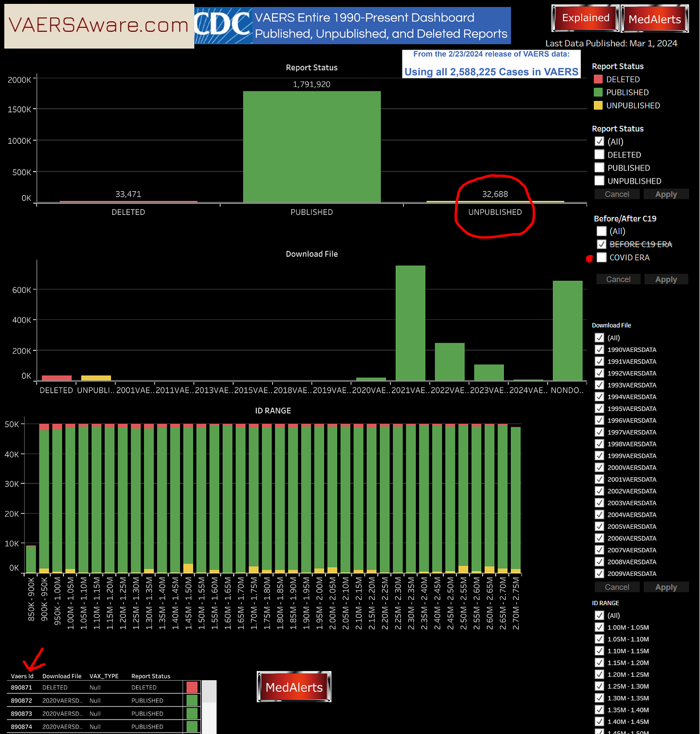
Task: Click the green PUBLISHED bar in Report Status chart
Action: [312, 147]
